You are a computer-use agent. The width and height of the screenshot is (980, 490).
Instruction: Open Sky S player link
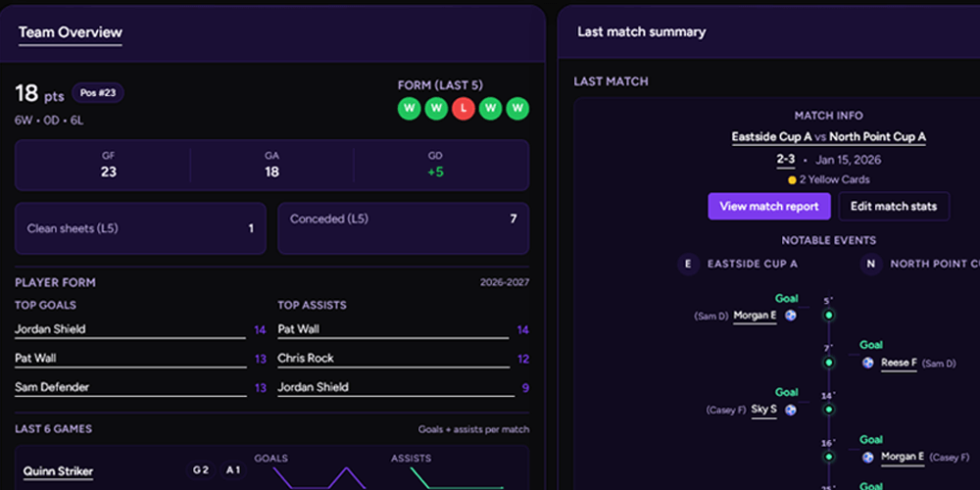(763, 410)
